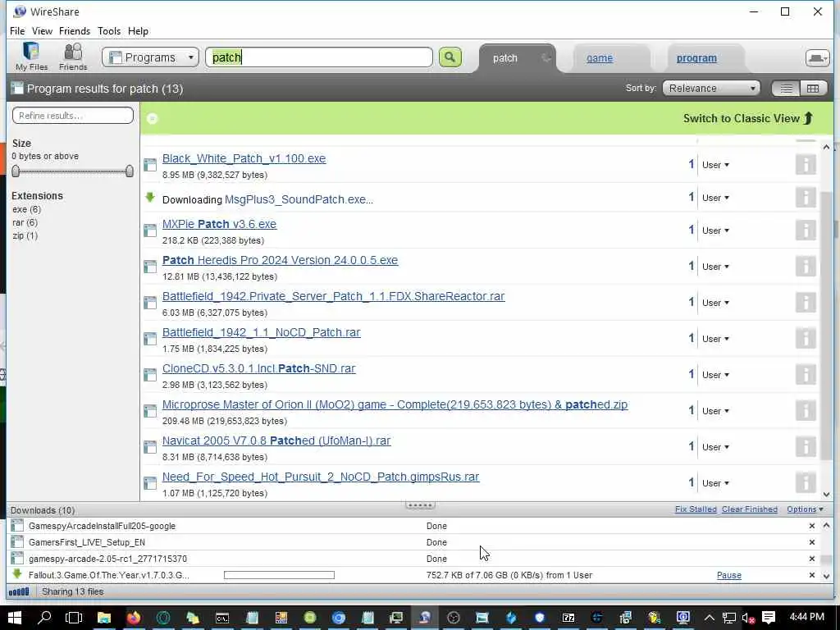
Task: Expand User dropdown for CloneCD Patch-SND
Action: 715,375
